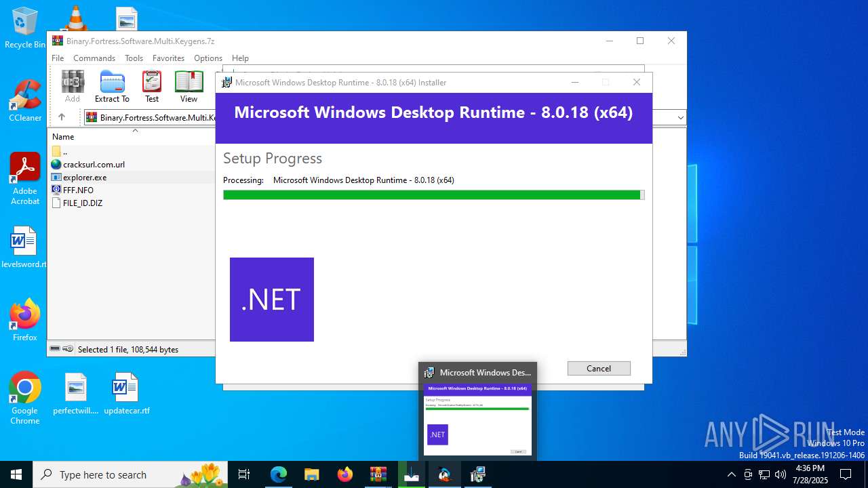Open the taskbar clock and calendar

pos(810,474)
